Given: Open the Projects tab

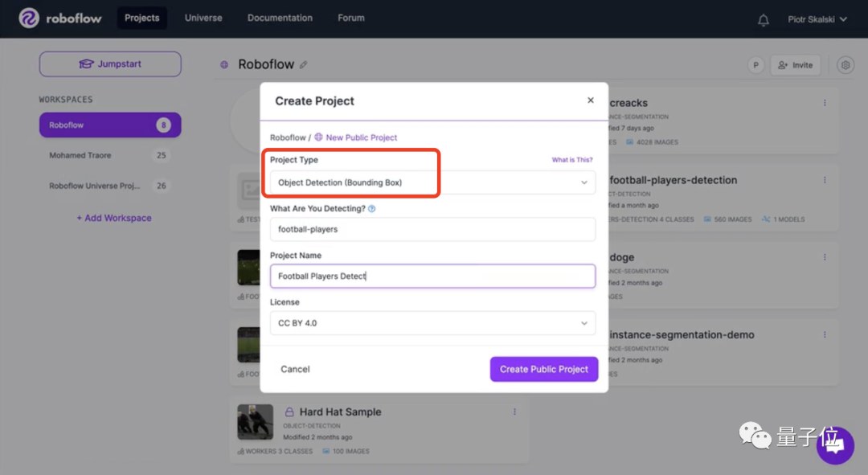Looking at the screenshot, I should [x=141, y=18].
